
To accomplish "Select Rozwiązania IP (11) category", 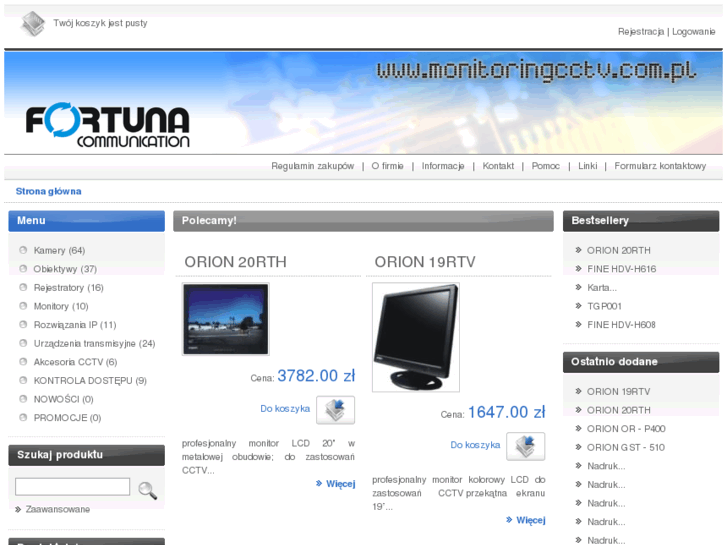I will tap(75, 325).
